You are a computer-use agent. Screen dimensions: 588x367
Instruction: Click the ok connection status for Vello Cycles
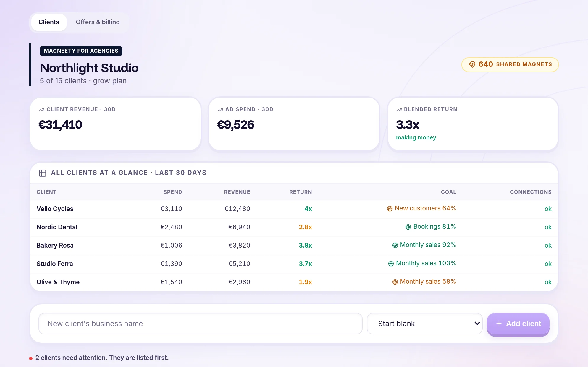pyautogui.click(x=548, y=209)
